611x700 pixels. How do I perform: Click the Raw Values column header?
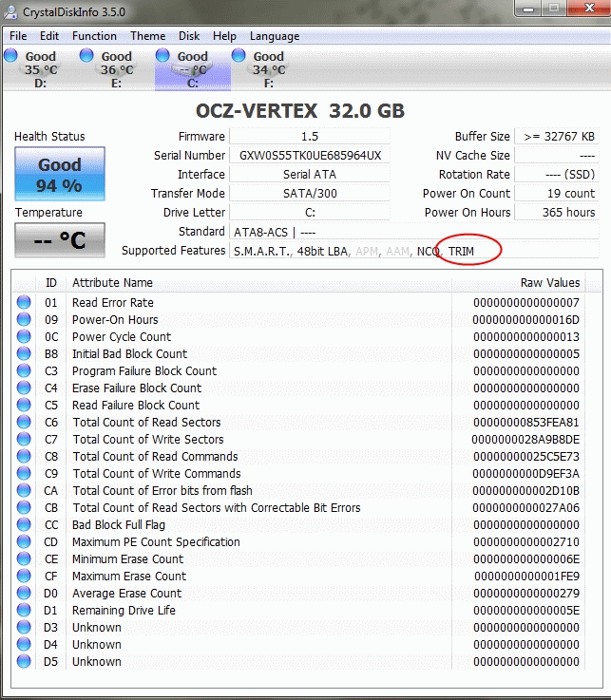(519, 283)
